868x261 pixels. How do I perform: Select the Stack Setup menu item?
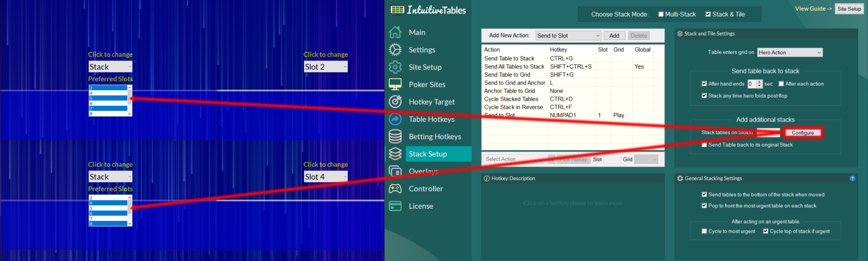tap(428, 154)
